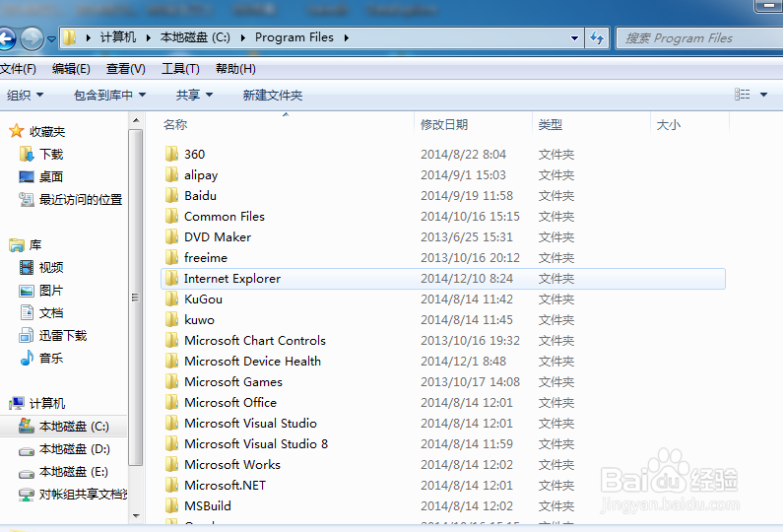
Task: Select Program Files in address breadcrumb
Action: coord(294,37)
